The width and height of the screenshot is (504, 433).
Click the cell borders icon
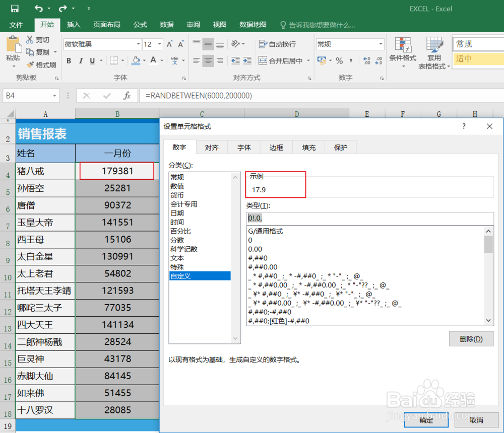114,61
